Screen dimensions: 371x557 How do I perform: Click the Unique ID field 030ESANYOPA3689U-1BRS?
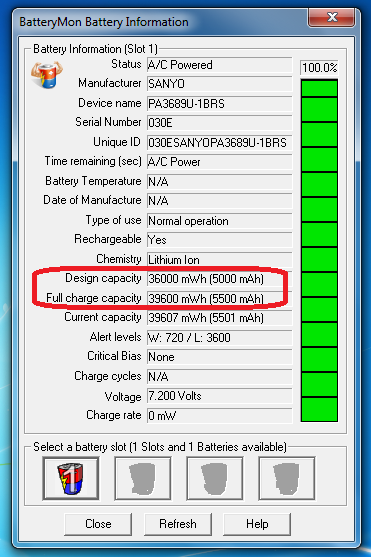click(220, 143)
